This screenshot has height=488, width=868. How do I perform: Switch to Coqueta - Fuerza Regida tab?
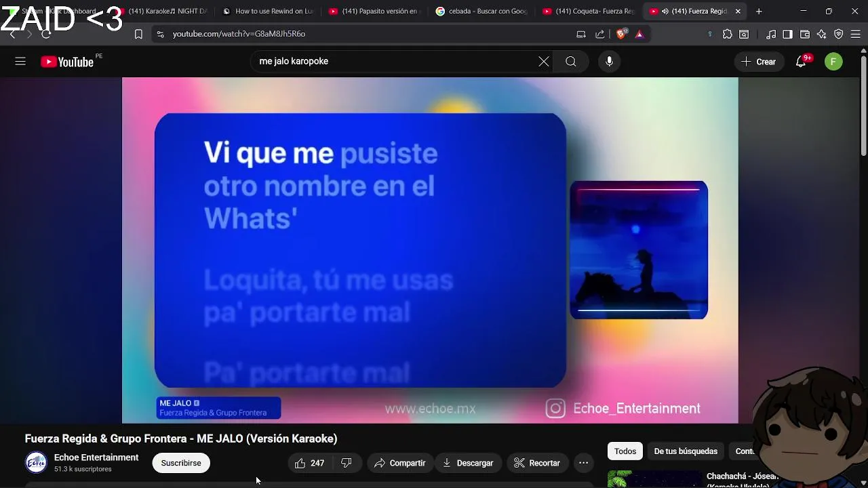pos(589,12)
